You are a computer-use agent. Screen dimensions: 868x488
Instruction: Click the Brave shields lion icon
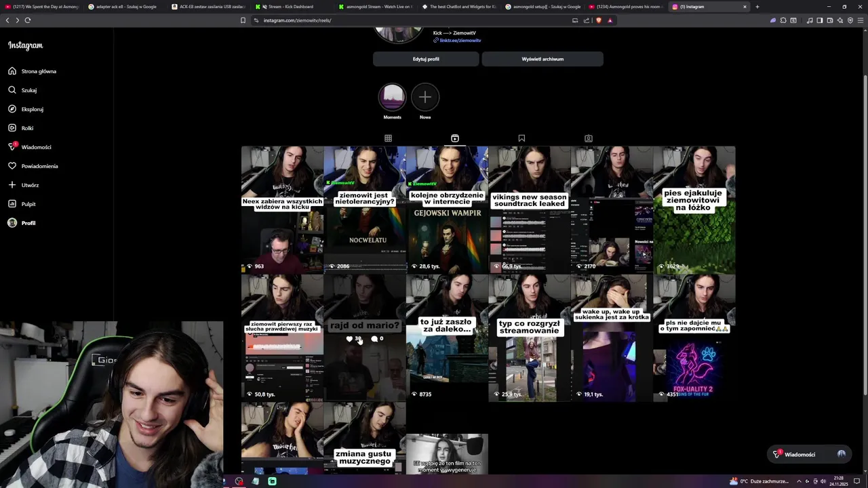click(599, 20)
